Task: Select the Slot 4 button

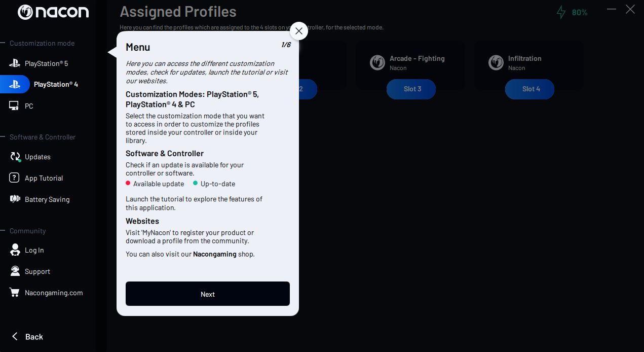Action: point(530,89)
